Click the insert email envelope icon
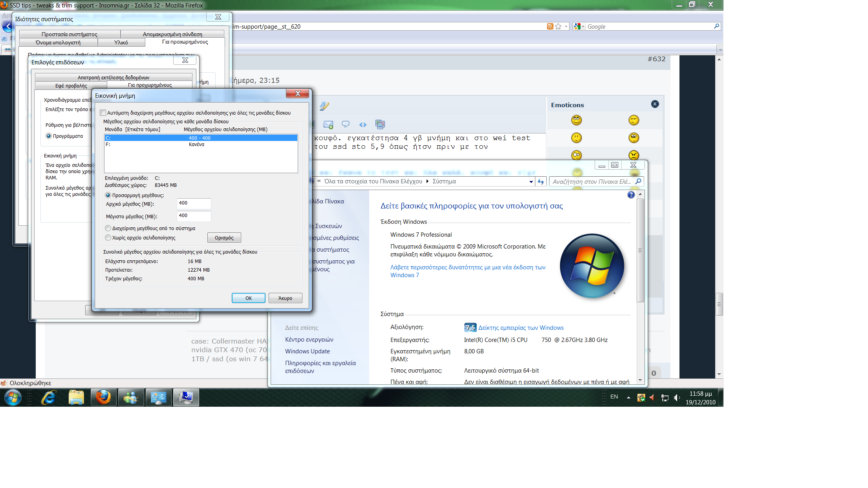Viewport: 868px width, 488px height. pos(328,124)
